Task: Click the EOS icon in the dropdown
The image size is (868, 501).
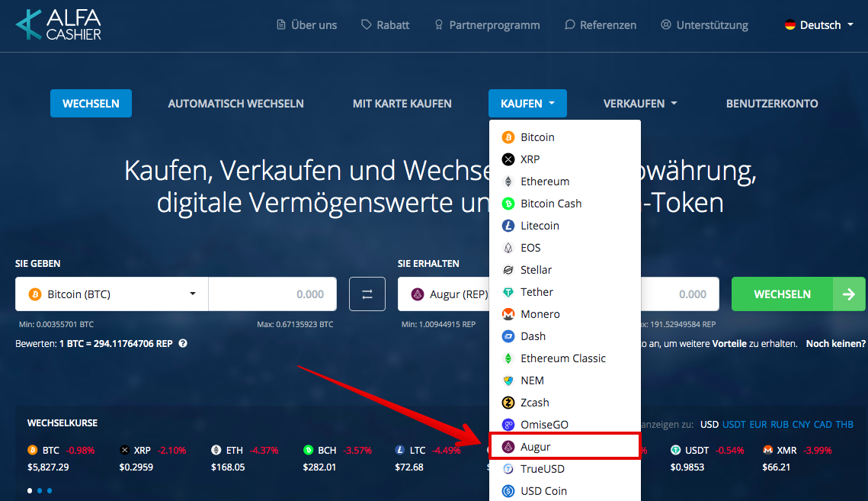Action: [x=508, y=248]
